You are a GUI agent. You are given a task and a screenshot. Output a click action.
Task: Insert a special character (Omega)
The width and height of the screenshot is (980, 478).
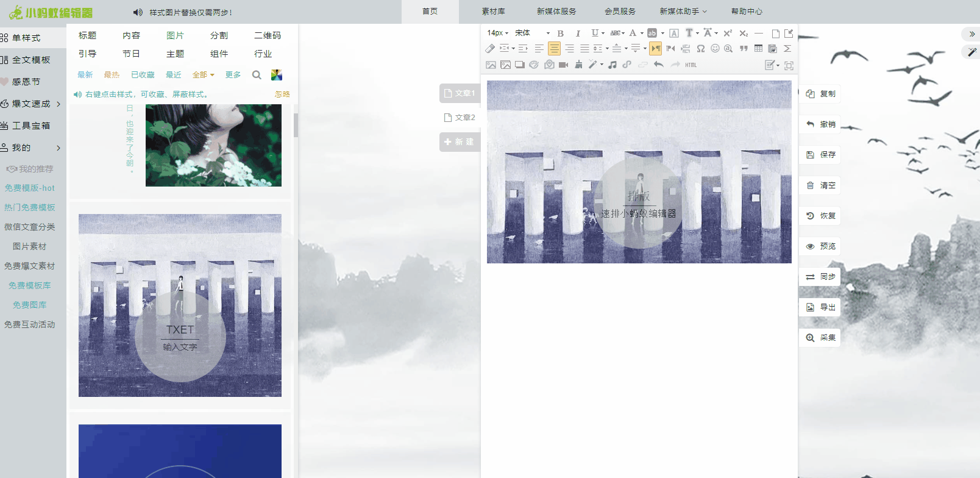point(701,48)
